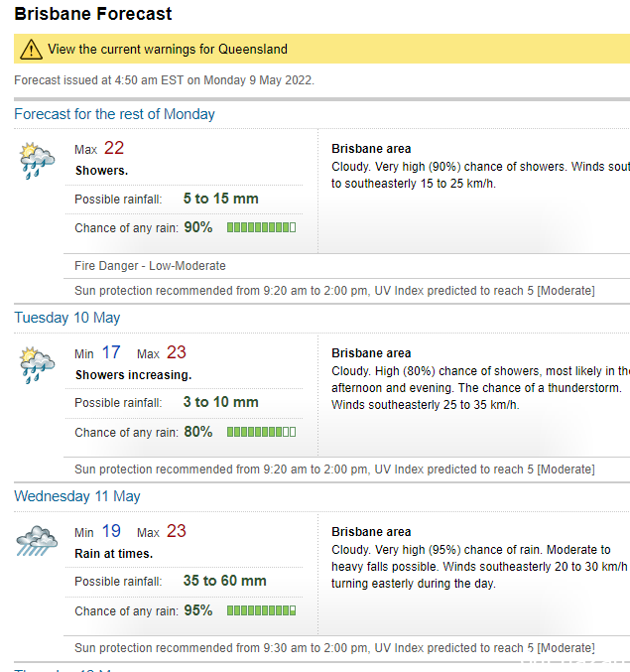This screenshot has height=672, width=630.
Task: Click the 90% chance of rain bar
Action: (x=261, y=227)
